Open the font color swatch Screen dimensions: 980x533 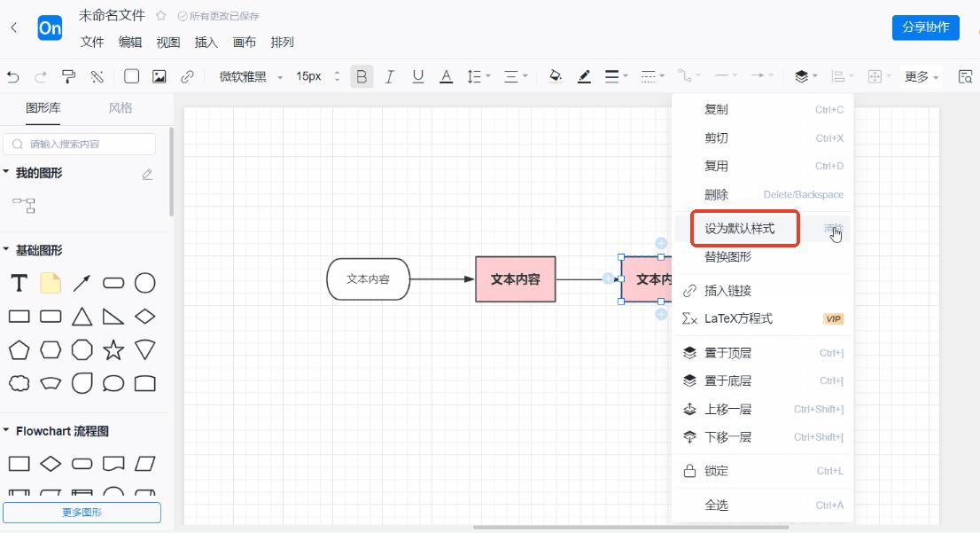point(445,76)
